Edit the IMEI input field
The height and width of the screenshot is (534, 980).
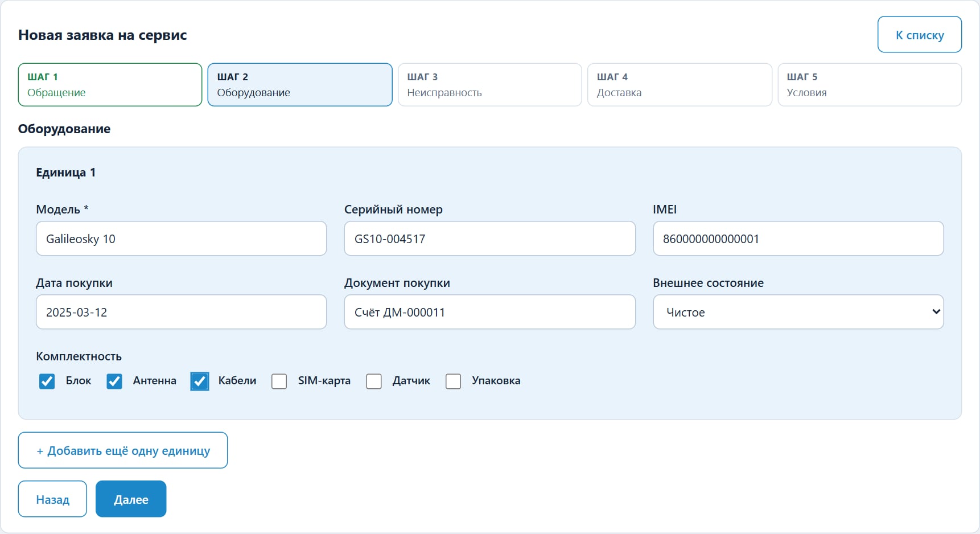point(798,239)
